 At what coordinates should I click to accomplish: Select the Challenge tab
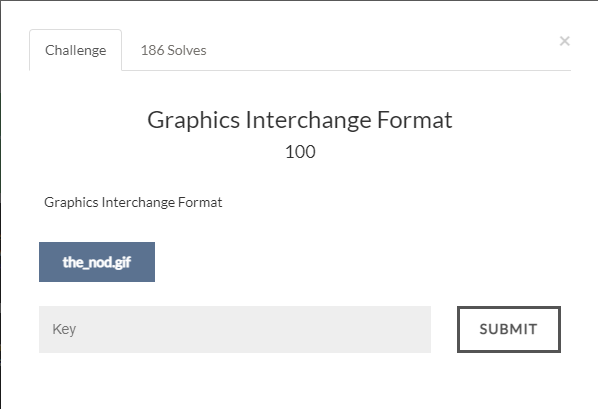tap(76, 50)
